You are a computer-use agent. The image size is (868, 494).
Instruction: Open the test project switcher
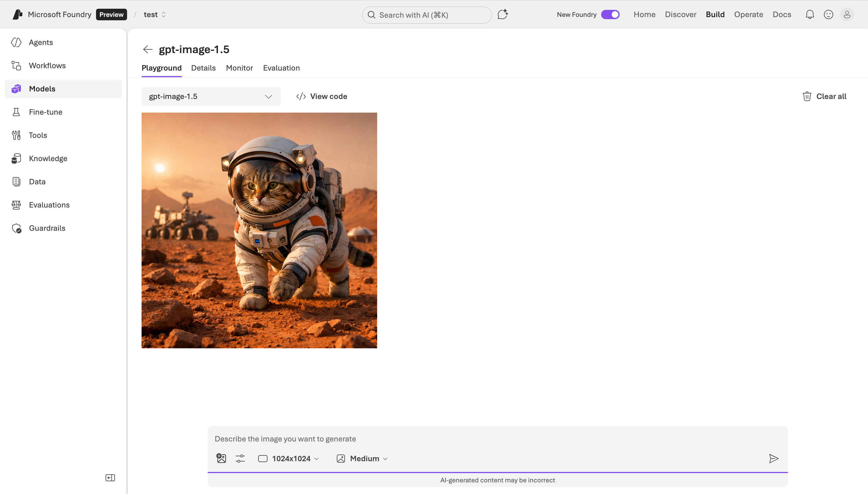pyautogui.click(x=155, y=15)
